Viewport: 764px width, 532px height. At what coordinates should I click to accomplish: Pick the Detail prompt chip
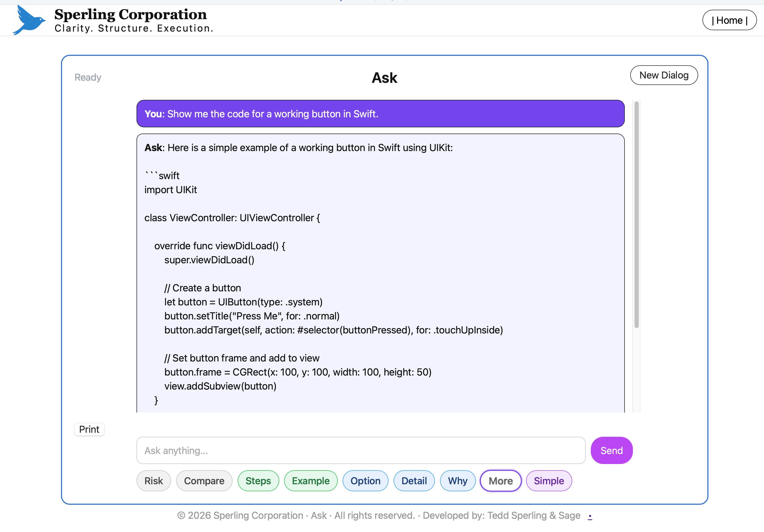[414, 481]
